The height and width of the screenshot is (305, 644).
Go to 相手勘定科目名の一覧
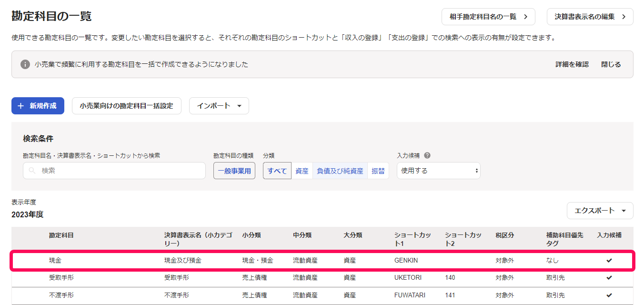(x=488, y=17)
